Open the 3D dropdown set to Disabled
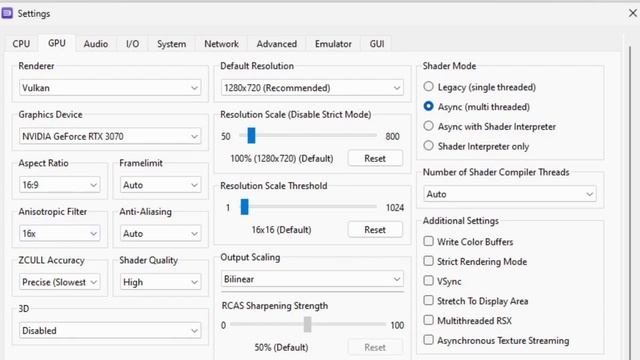The image size is (640, 360). click(x=110, y=331)
